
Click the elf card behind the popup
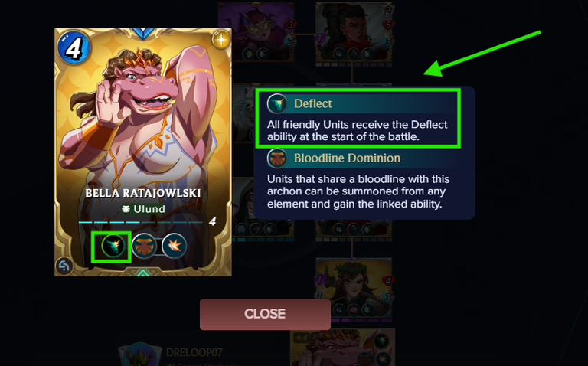point(354,289)
